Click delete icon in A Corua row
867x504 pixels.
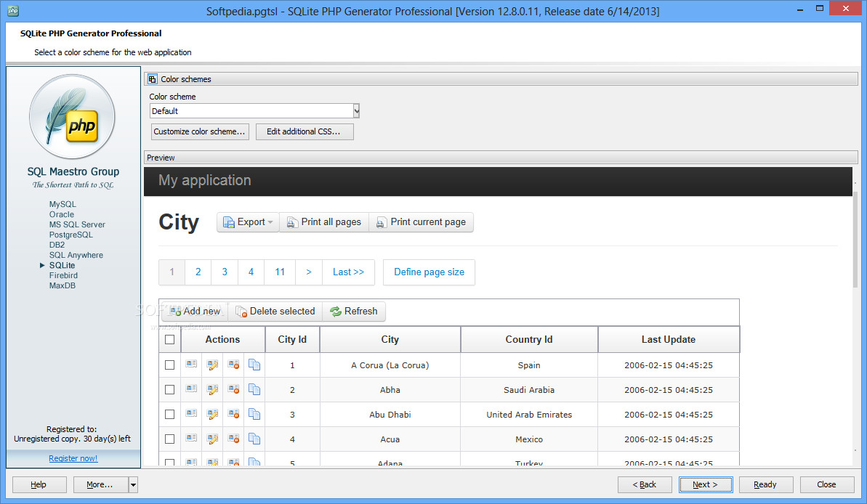click(x=233, y=365)
